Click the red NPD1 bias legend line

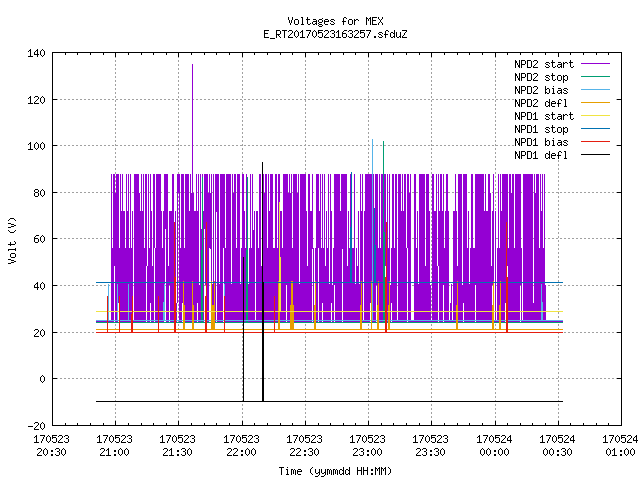pyautogui.click(x=595, y=142)
